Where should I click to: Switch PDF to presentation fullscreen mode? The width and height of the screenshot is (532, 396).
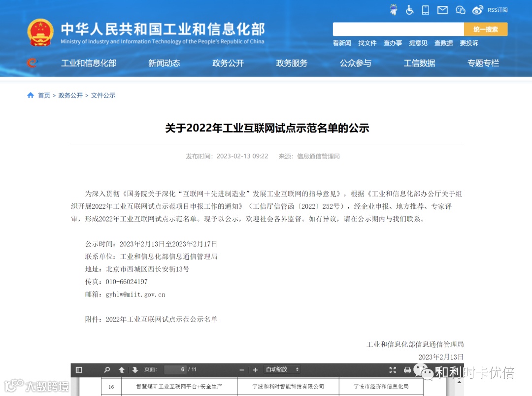[393, 370]
